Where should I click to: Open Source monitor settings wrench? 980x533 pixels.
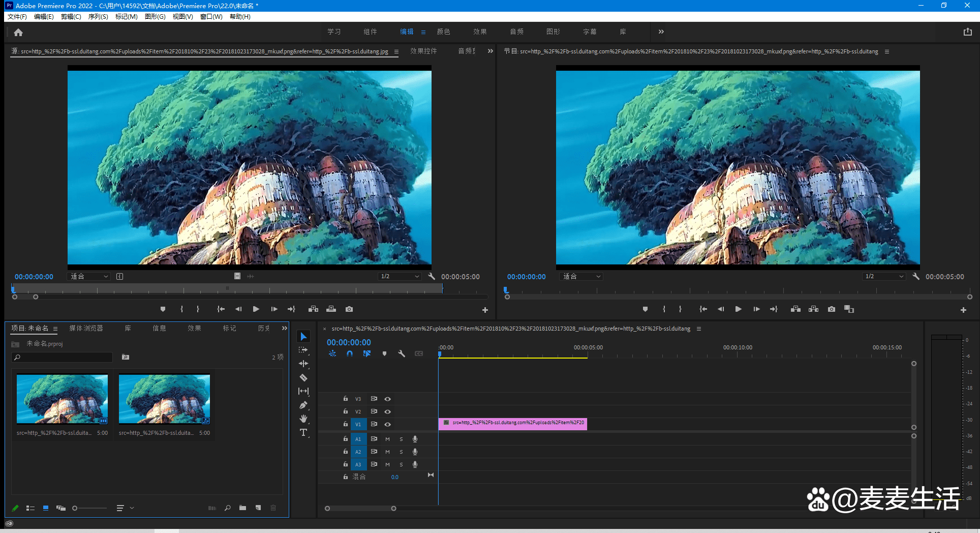click(x=432, y=276)
